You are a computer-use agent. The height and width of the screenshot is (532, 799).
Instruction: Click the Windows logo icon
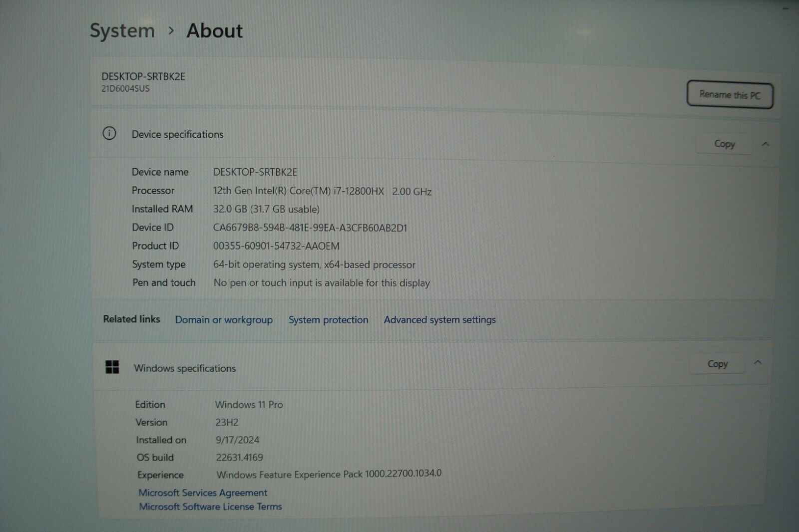point(112,367)
